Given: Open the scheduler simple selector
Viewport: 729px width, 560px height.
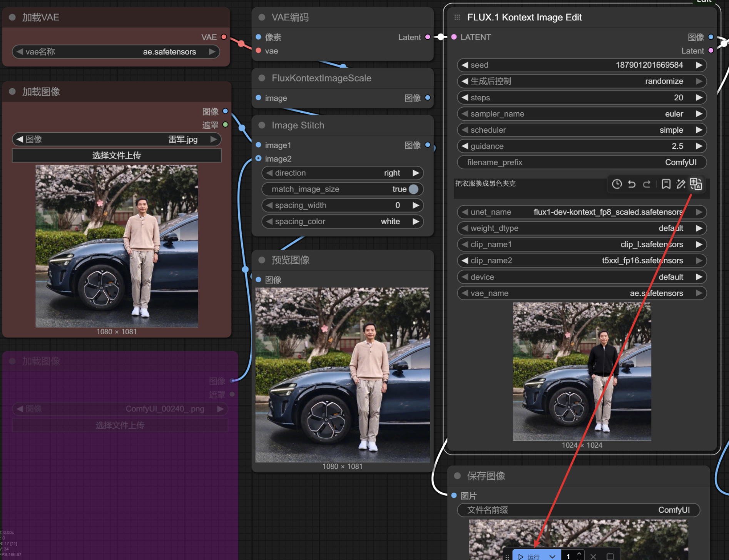Looking at the screenshot, I should 582,130.
